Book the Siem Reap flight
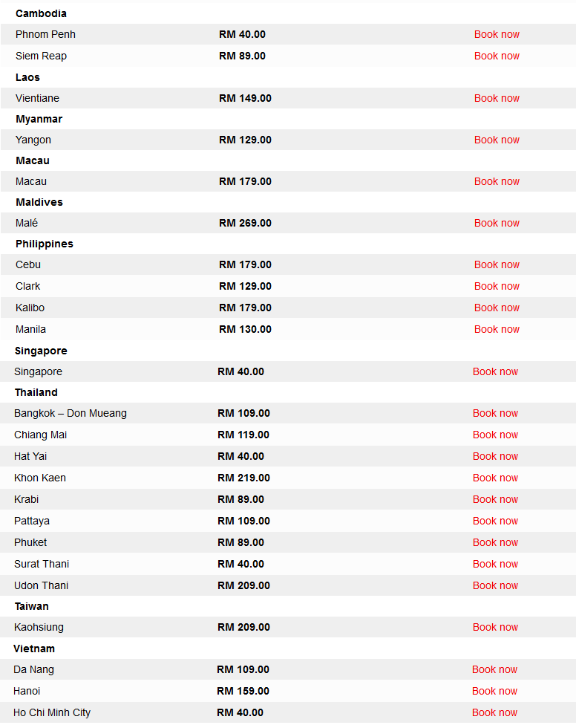The width and height of the screenshot is (576, 728). (x=497, y=56)
